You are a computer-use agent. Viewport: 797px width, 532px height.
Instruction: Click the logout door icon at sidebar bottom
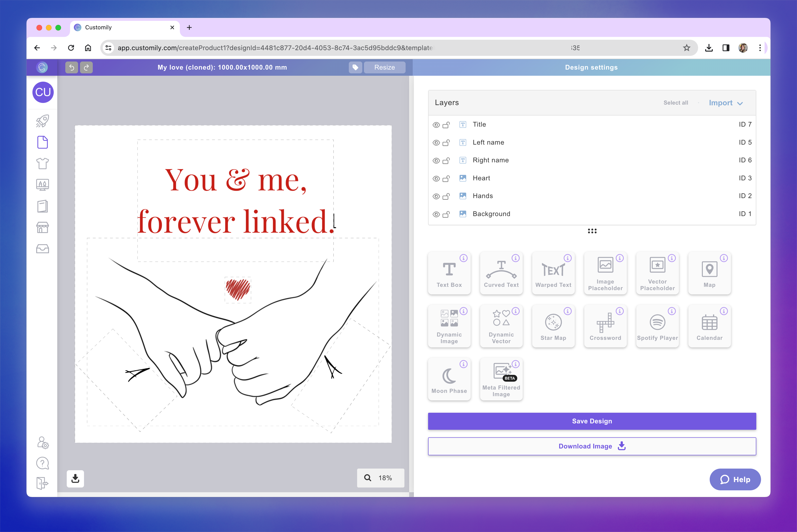(42, 483)
